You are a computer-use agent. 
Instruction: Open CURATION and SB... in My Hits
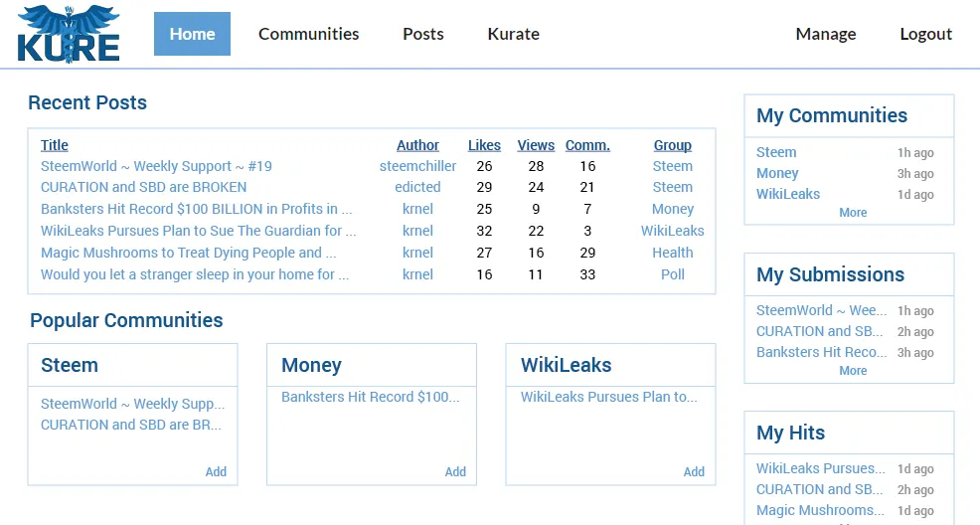[x=819, y=489]
